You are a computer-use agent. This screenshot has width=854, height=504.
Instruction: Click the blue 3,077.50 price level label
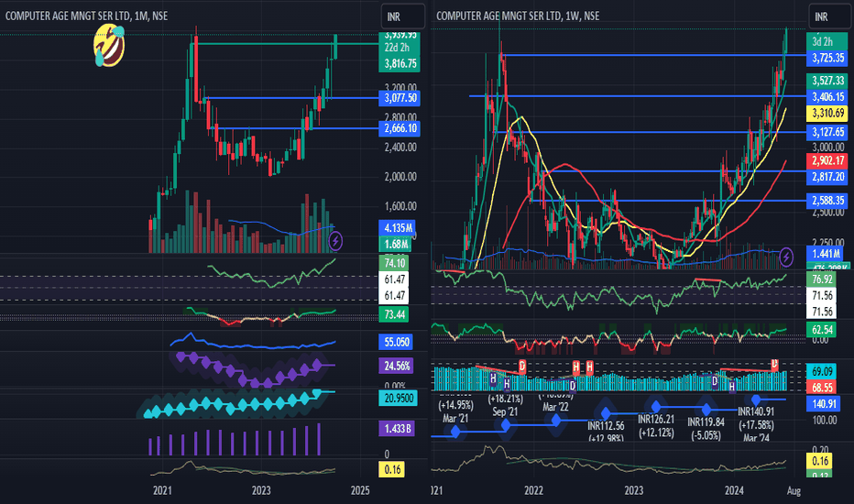[400, 98]
